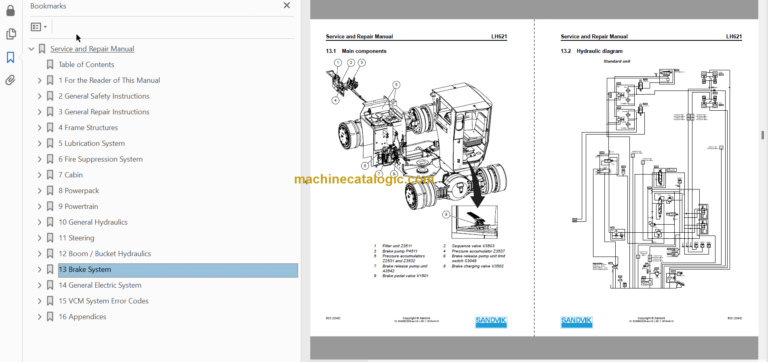Screen dimensions: 768x362
Task: Open the Service and Repair Manual bookmark
Action: point(92,49)
